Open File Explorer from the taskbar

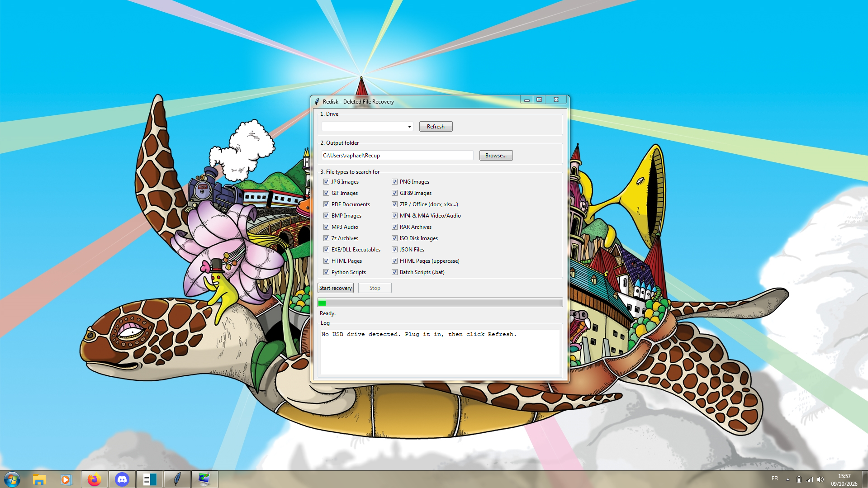click(x=39, y=479)
